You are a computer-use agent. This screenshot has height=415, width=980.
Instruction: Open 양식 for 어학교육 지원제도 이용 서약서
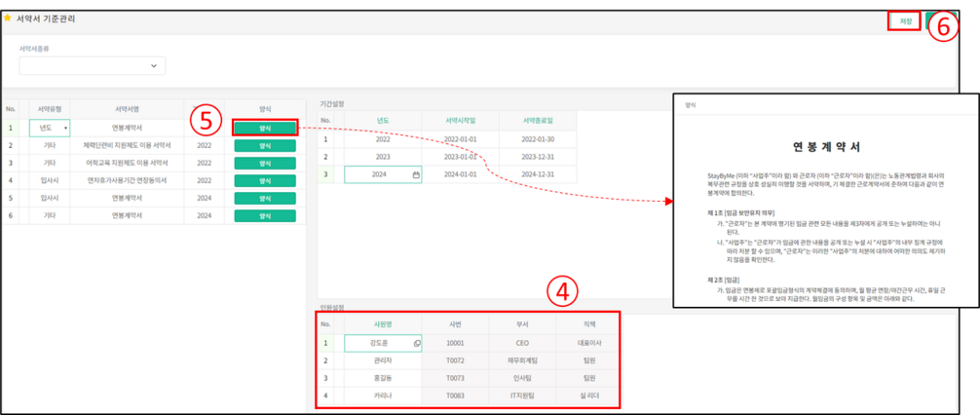tap(264, 163)
